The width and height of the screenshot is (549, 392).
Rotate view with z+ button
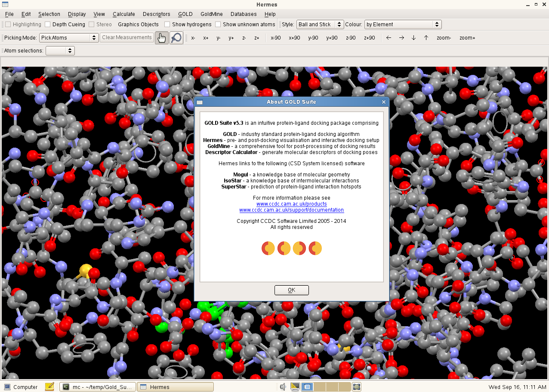(256, 38)
